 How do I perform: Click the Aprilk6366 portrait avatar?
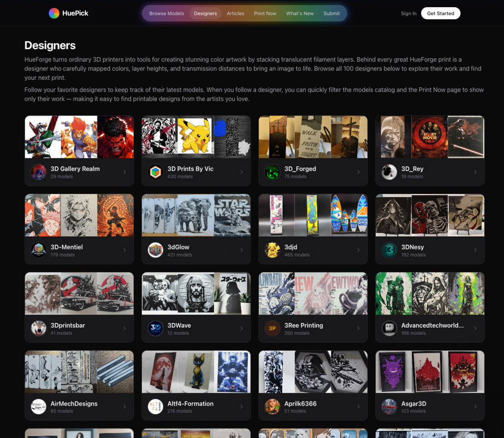(272, 407)
